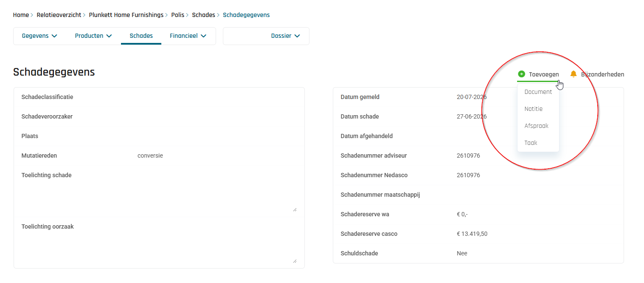
Task: Open the Relatieoverzicht breadcrumb
Action: point(59,15)
